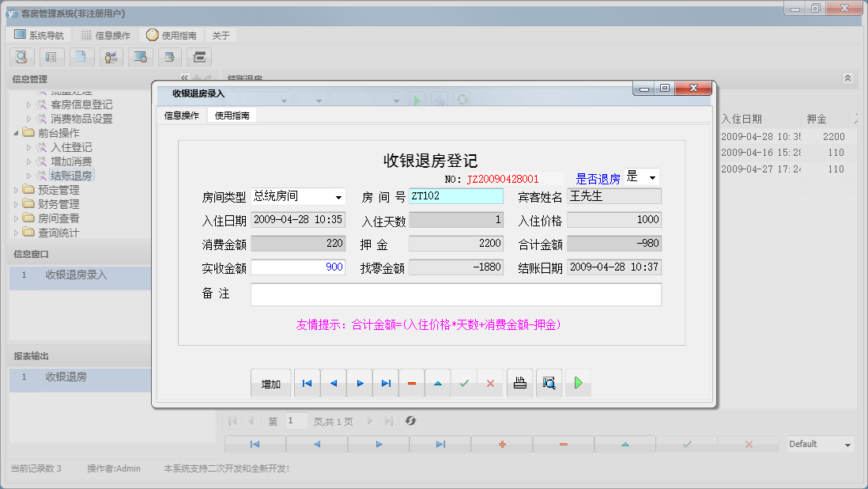Click the 增加 button
Viewport: 868px width, 489px height.
pyautogui.click(x=271, y=384)
